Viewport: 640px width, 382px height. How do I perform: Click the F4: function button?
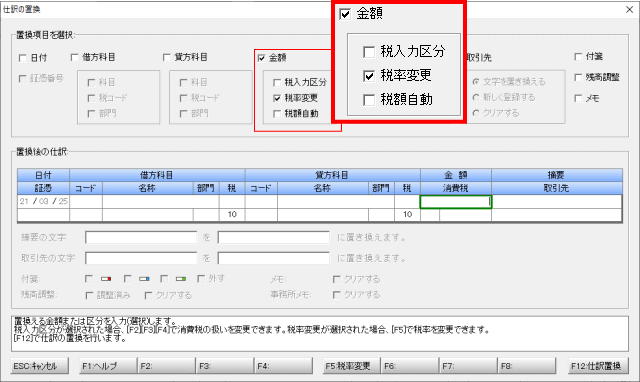tap(284, 366)
